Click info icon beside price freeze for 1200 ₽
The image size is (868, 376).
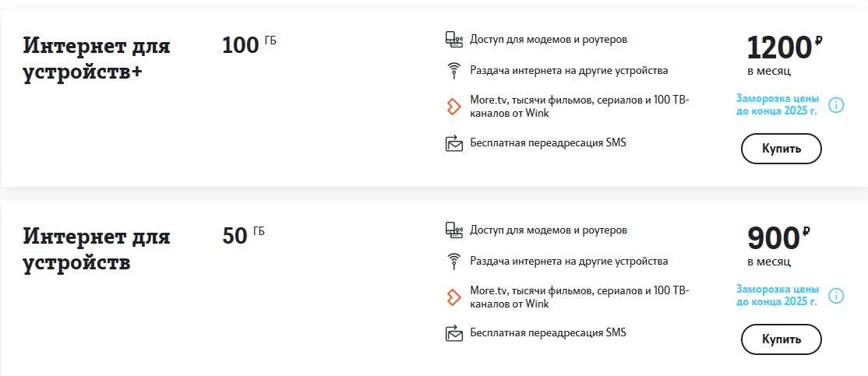tap(836, 105)
